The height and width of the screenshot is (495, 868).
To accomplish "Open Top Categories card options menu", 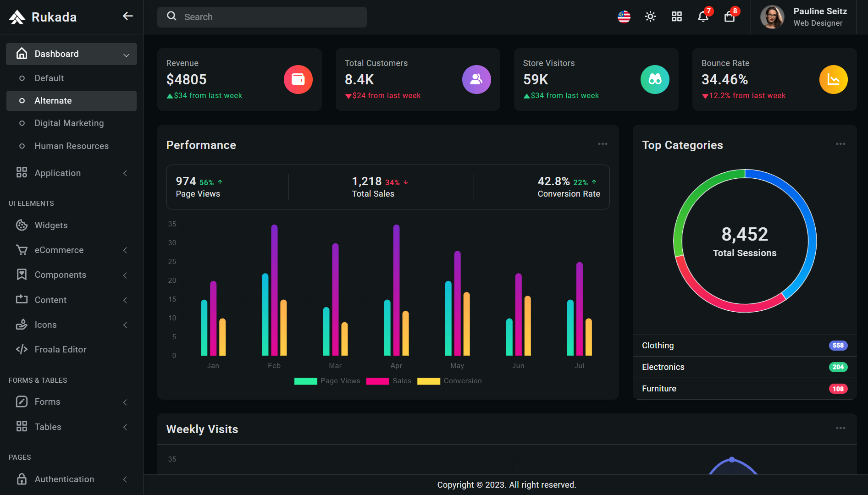I will point(840,144).
